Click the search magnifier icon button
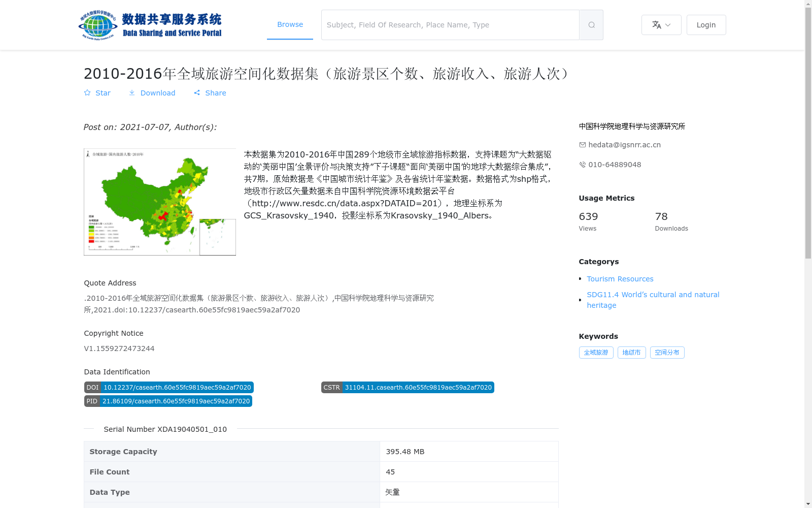This screenshot has width=812, height=508. pos(591,25)
